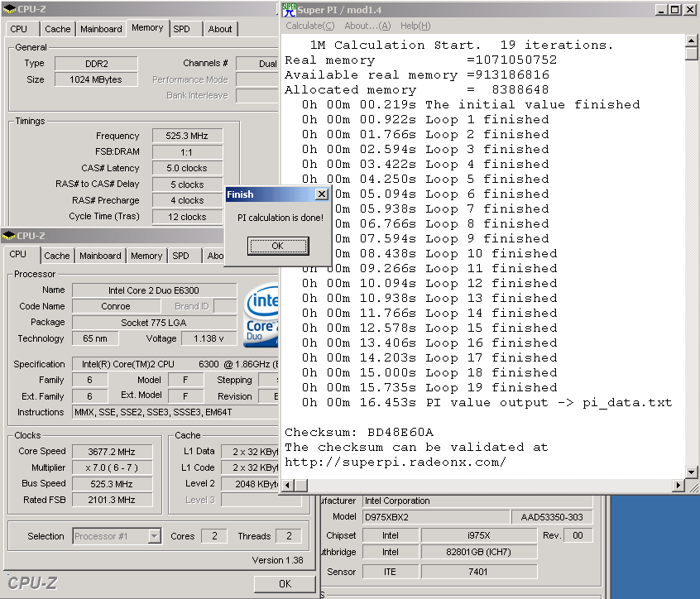
Task: Click the Checksum: BD48E60A line
Action: click(x=359, y=432)
